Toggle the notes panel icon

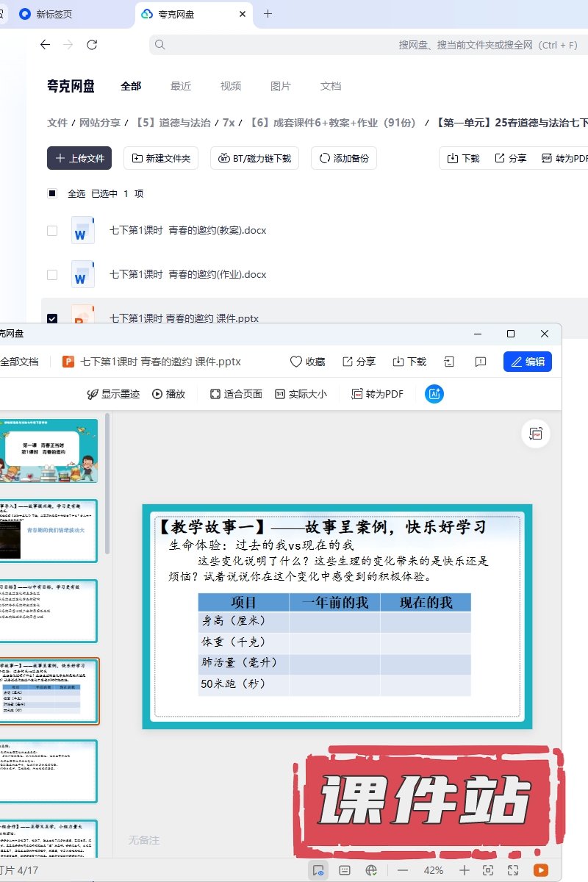click(344, 870)
